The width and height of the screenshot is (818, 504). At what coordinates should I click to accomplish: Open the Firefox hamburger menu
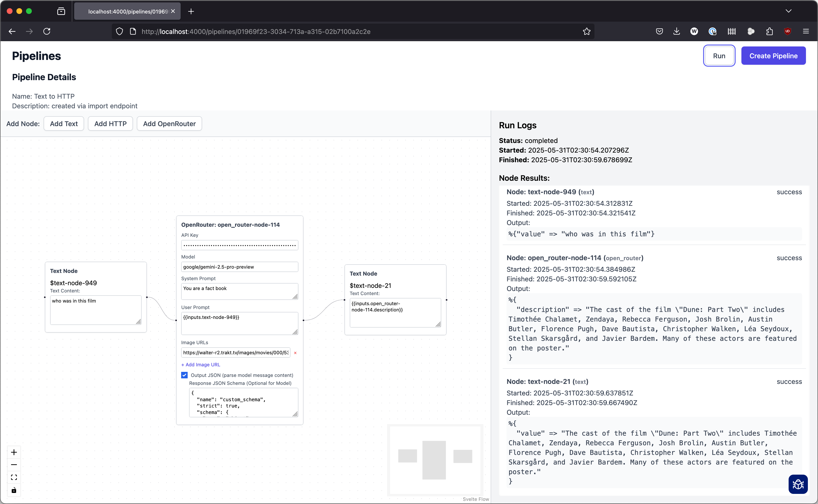[x=806, y=31]
